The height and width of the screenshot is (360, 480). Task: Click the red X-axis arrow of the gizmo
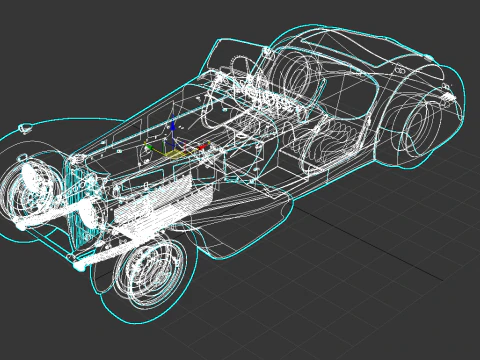point(202,147)
